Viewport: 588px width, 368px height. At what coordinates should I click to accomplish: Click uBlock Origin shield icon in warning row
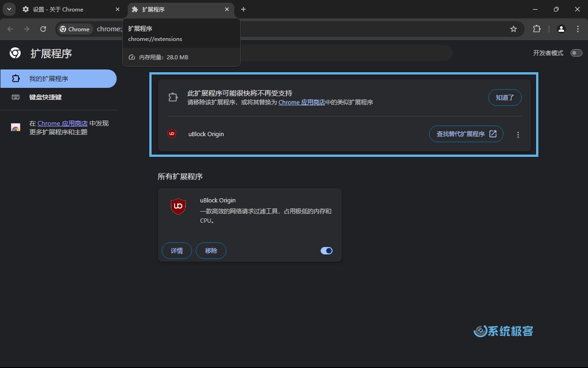coord(172,134)
